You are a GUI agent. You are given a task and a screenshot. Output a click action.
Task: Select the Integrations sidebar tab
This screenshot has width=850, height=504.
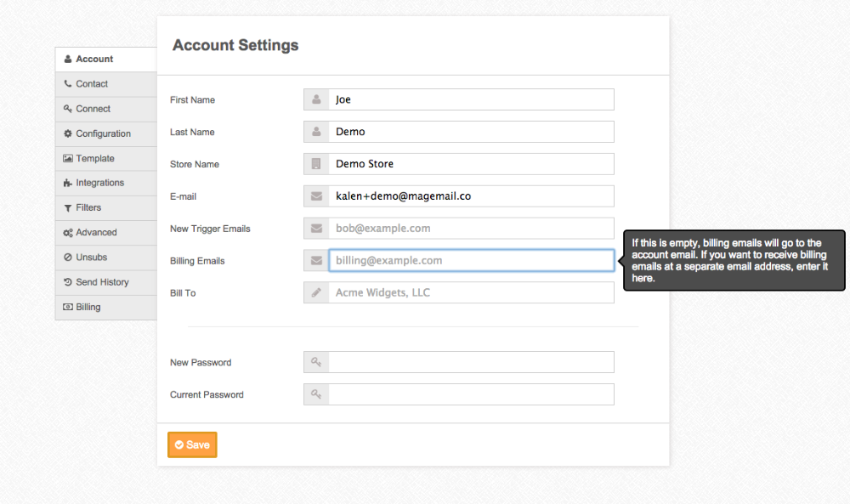click(99, 183)
